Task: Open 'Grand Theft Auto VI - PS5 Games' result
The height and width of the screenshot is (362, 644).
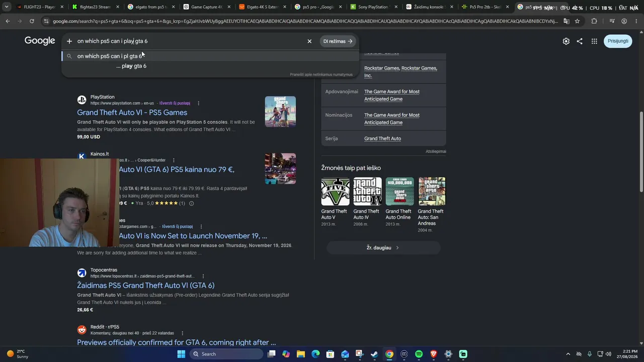Action: click(x=132, y=113)
